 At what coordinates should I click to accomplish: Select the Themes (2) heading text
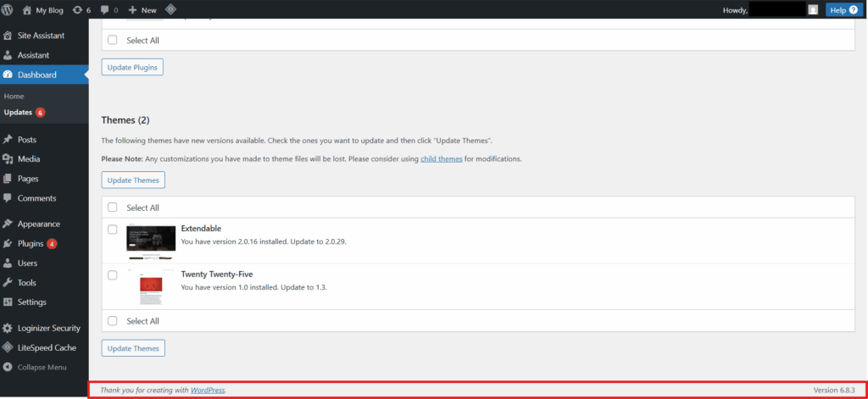tap(125, 120)
